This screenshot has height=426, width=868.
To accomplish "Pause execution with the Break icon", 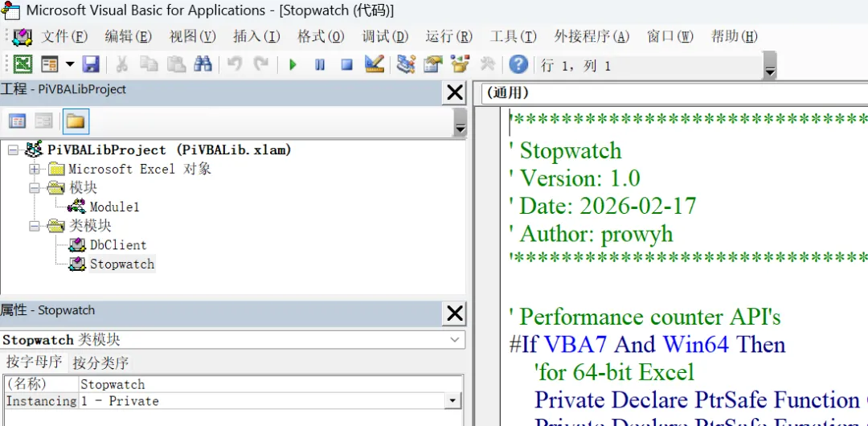I will click(x=320, y=65).
